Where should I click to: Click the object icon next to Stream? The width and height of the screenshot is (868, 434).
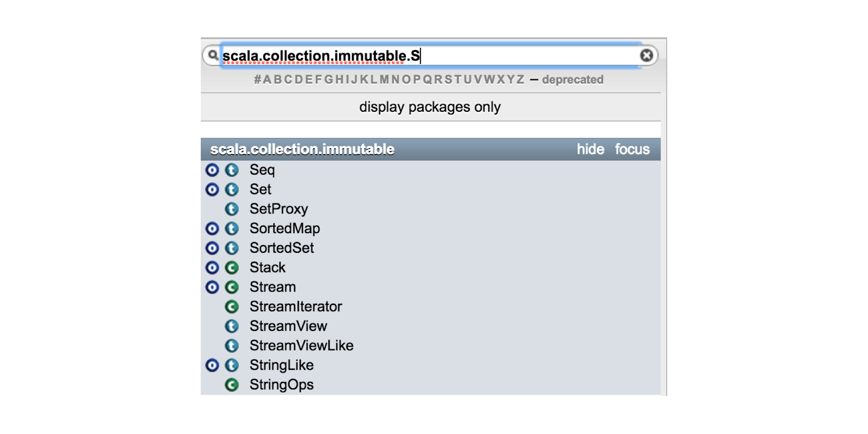pyautogui.click(x=213, y=287)
